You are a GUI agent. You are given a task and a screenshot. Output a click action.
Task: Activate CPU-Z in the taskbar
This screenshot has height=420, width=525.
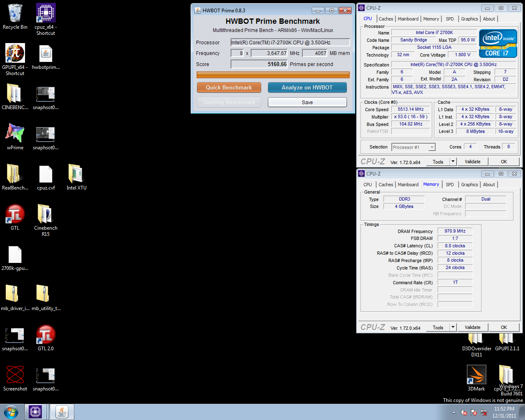(x=35, y=412)
